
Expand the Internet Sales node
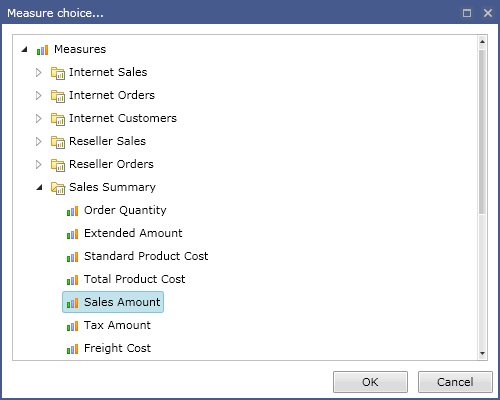point(39,72)
